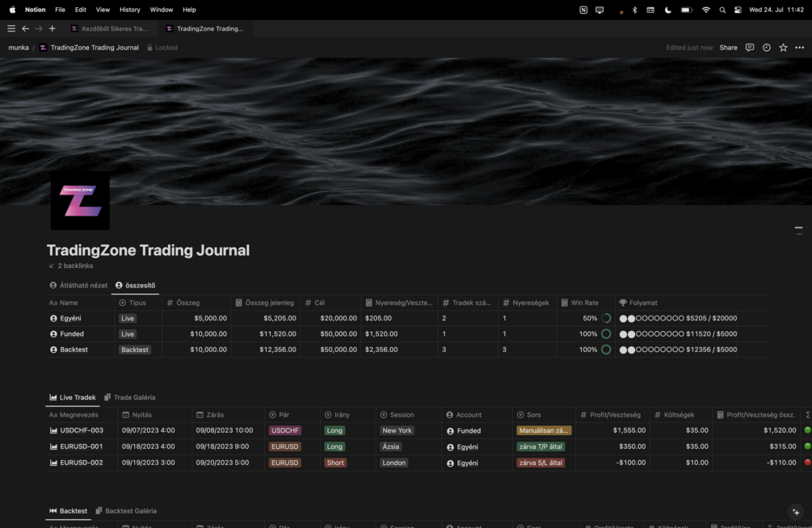The image size is (812, 528).
Task: Click the Short tag in EURUSD-002 row
Action: point(335,463)
